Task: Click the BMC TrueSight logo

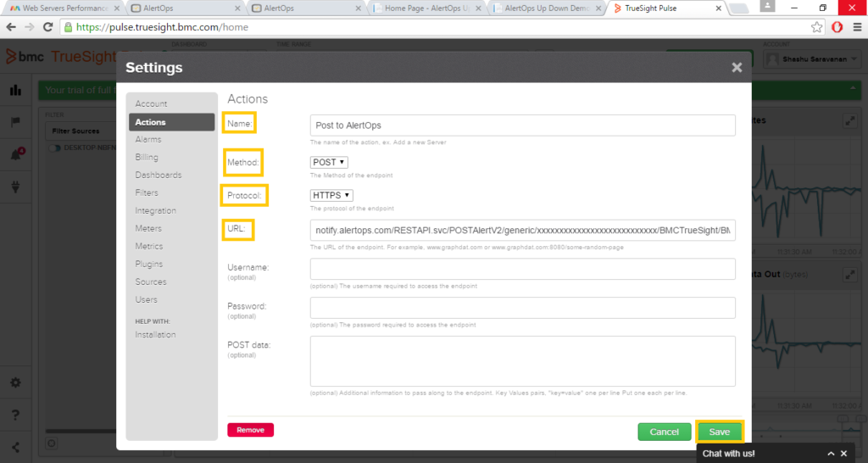Action: pyautogui.click(x=61, y=57)
